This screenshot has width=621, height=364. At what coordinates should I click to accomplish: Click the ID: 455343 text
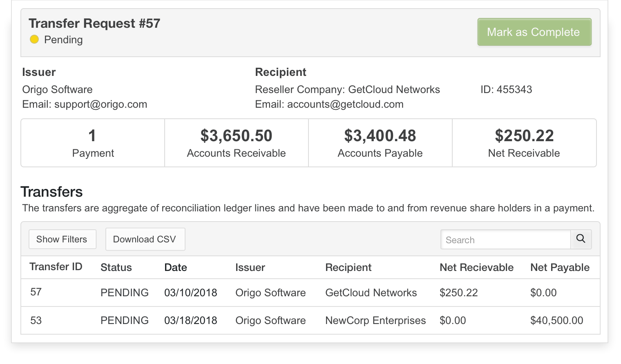[x=506, y=89]
